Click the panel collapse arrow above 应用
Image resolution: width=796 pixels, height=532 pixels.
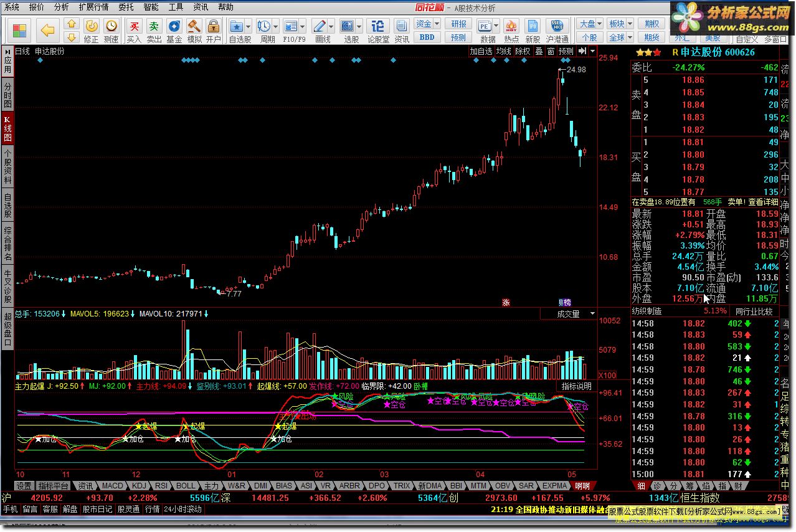point(7,52)
